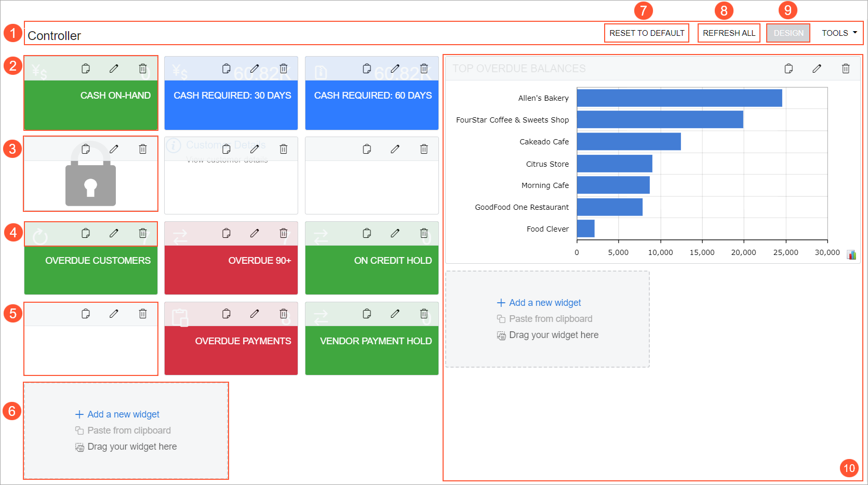The width and height of the screenshot is (868, 485).
Task: Select the Overdue Customers green tile
Action: tap(91, 270)
